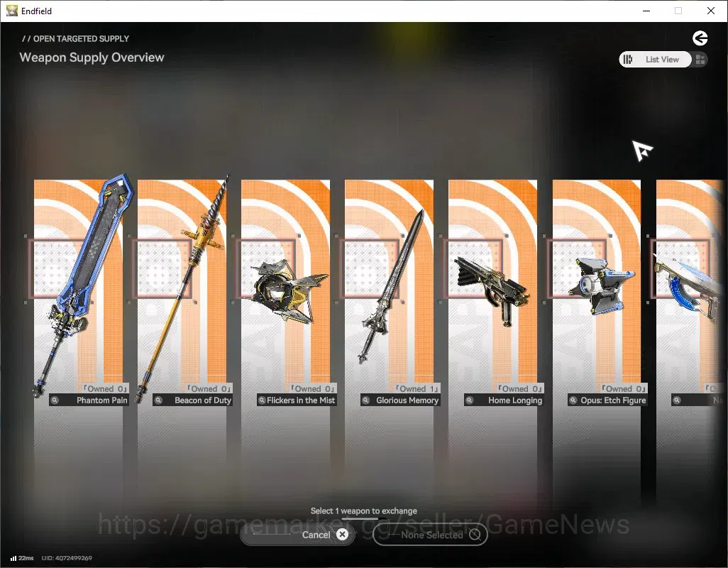Image resolution: width=728 pixels, height=568 pixels.
Task: Inspect Flickers in the Mist magnifier icon
Action: click(x=262, y=400)
